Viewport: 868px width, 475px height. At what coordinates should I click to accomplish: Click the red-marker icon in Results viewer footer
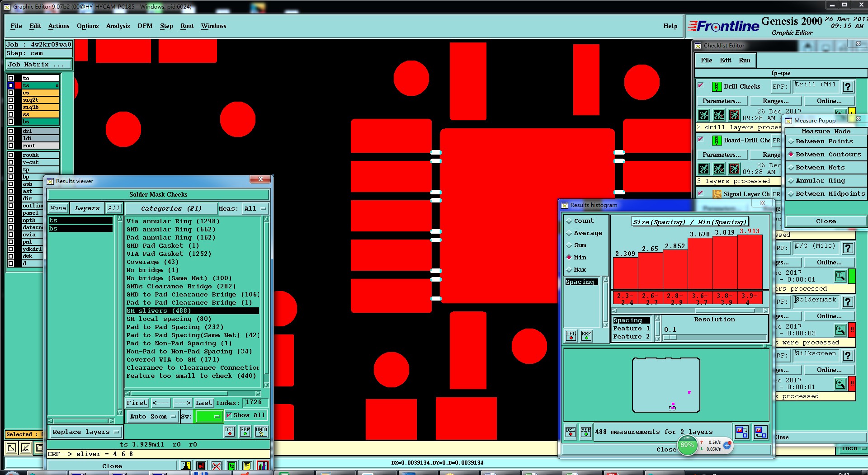(201, 466)
